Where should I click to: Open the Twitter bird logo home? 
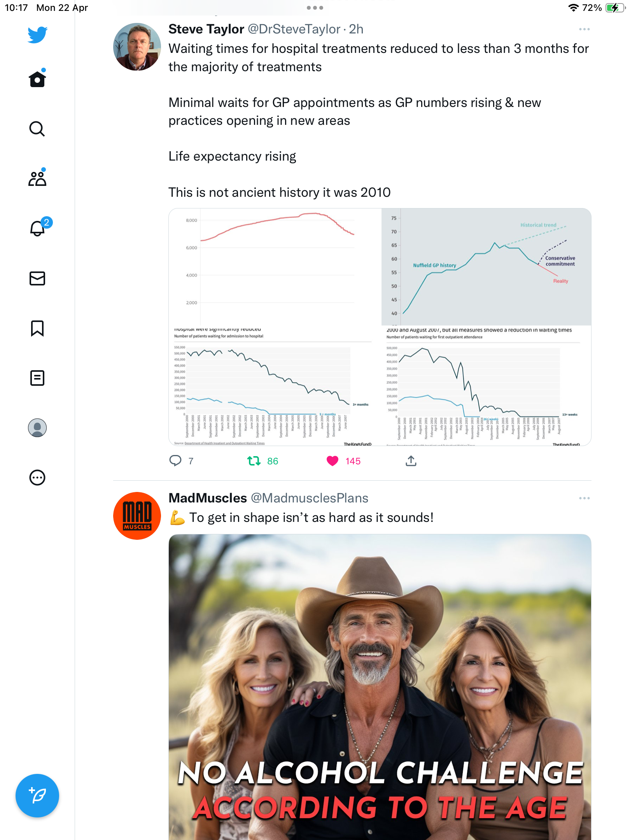click(37, 35)
